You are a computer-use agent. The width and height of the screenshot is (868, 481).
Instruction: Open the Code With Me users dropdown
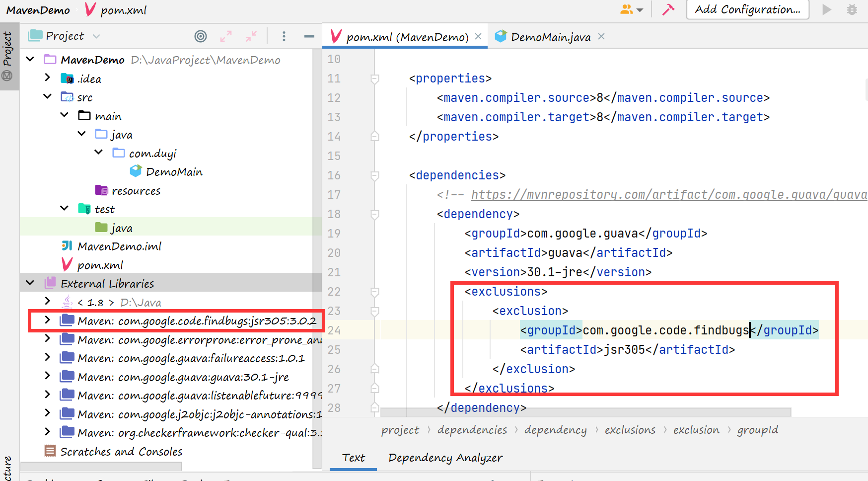click(632, 9)
